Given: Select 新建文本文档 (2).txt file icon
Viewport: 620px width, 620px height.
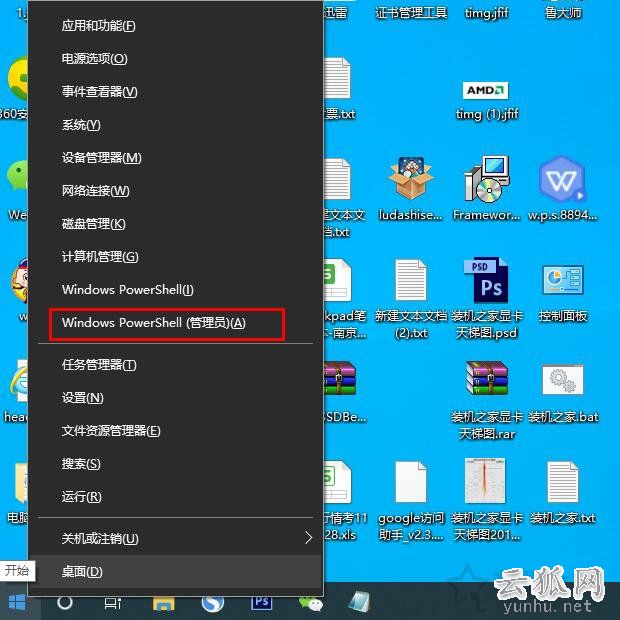Looking at the screenshot, I should [411, 280].
